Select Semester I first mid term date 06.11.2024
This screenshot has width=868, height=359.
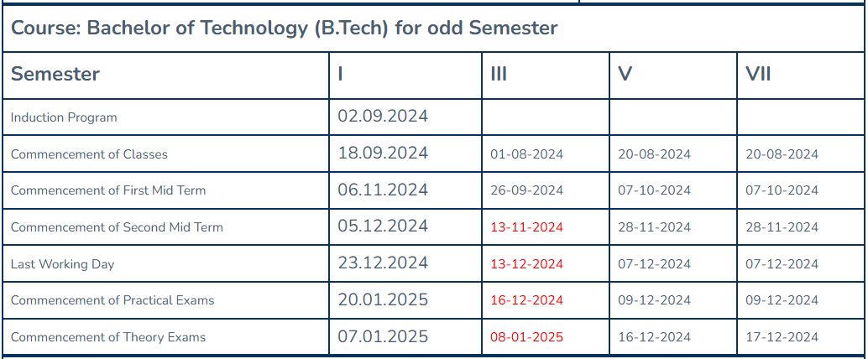coord(383,190)
